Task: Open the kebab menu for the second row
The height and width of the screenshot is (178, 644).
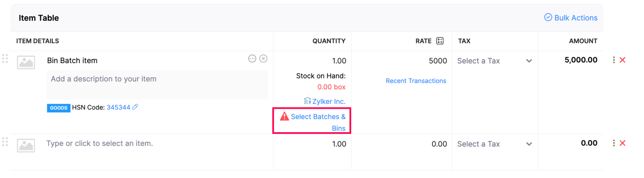Action: (614, 143)
